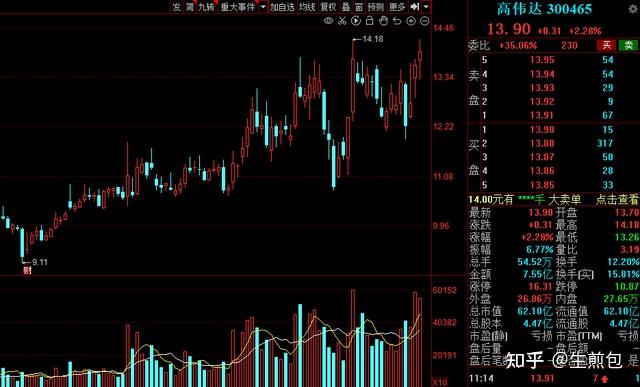Screen dimensions: 640x387
Task: Open the 九转 indicator tab
Action: click(206, 7)
